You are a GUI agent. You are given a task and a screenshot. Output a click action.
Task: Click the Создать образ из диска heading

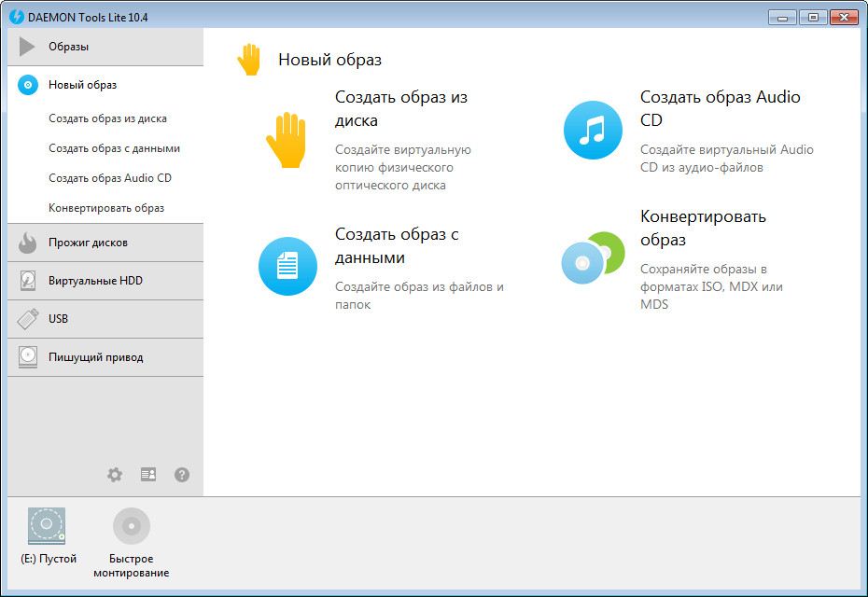click(x=401, y=108)
